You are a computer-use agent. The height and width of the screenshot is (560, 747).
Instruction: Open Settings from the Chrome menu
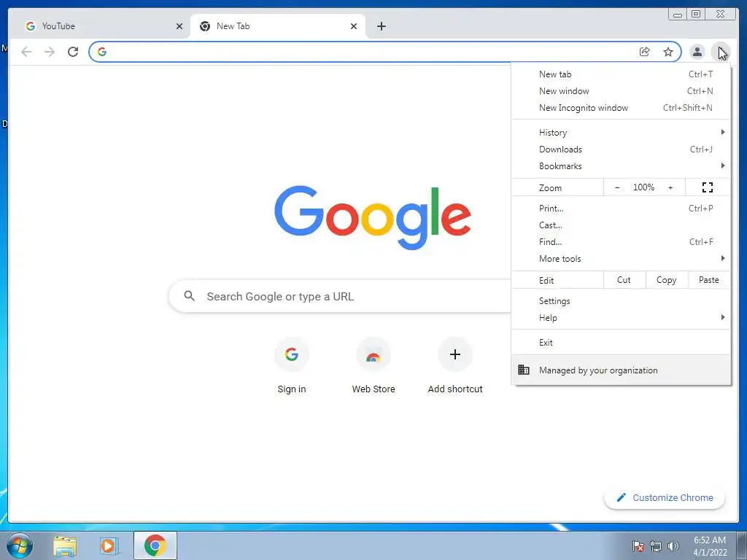click(622, 301)
